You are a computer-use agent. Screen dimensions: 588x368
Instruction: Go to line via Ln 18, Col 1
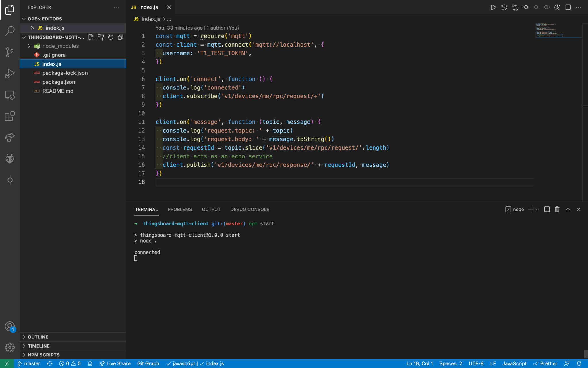(x=419, y=363)
